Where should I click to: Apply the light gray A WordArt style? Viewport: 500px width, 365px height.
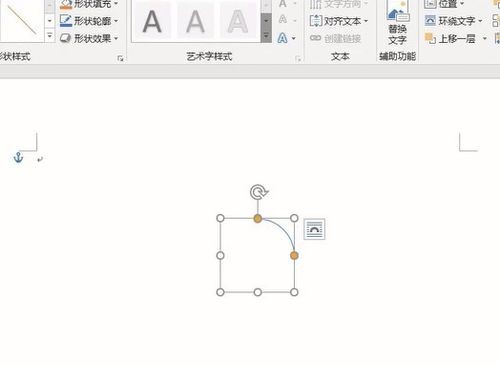coord(195,21)
